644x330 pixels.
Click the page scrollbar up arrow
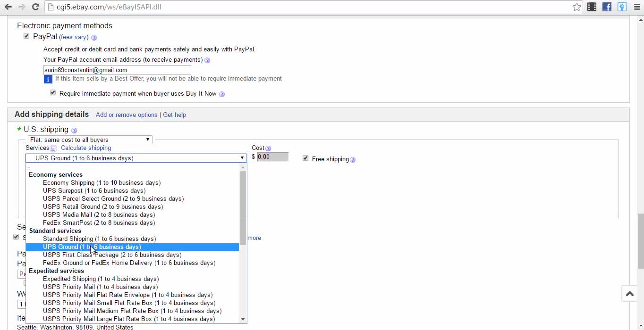(640, 19)
